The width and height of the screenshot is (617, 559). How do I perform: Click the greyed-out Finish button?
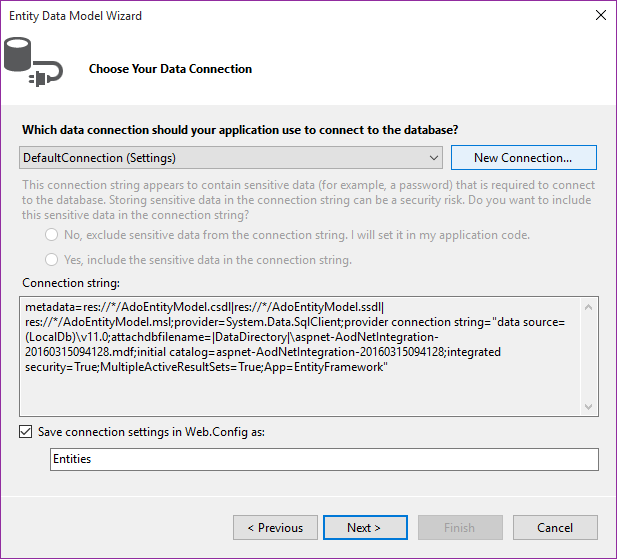coord(459,528)
